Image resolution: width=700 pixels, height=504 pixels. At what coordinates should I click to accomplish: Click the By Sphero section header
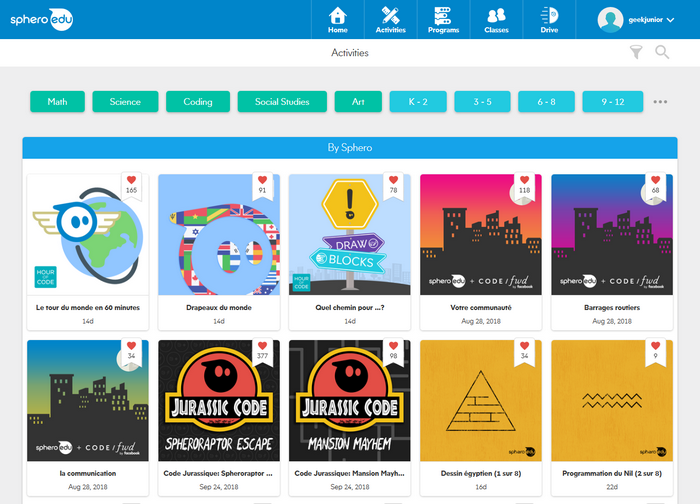coord(350,148)
